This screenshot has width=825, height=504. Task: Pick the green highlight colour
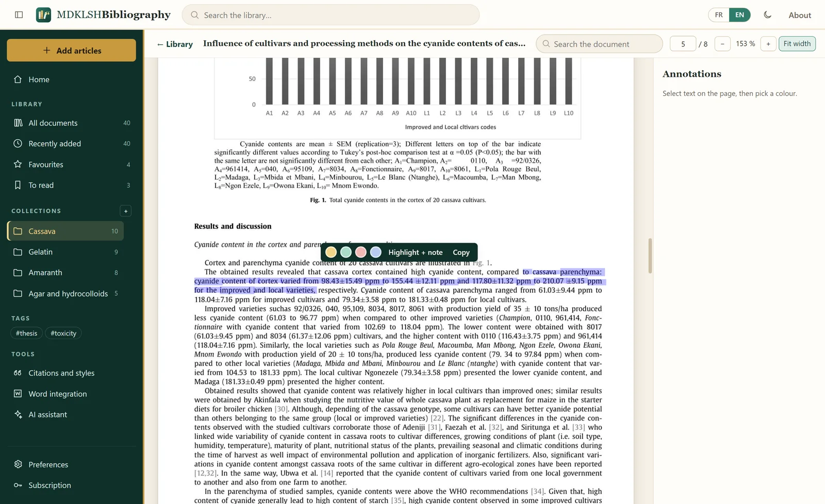[346, 252]
